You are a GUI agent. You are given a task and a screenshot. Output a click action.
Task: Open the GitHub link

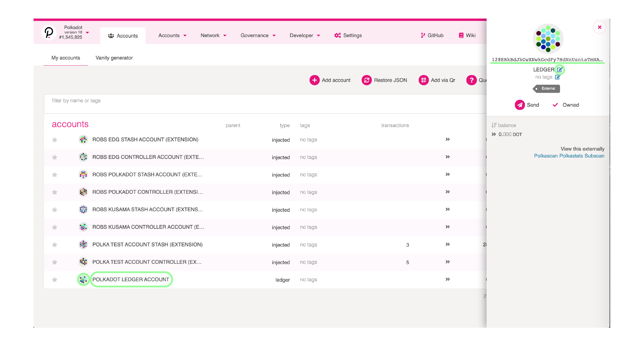coord(432,35)
